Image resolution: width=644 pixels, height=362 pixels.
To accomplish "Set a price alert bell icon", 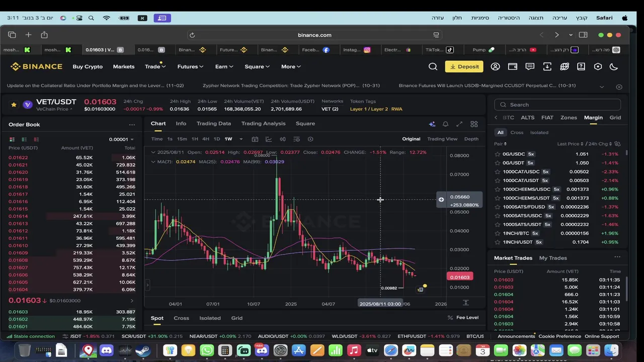I will tap(445, 124).
